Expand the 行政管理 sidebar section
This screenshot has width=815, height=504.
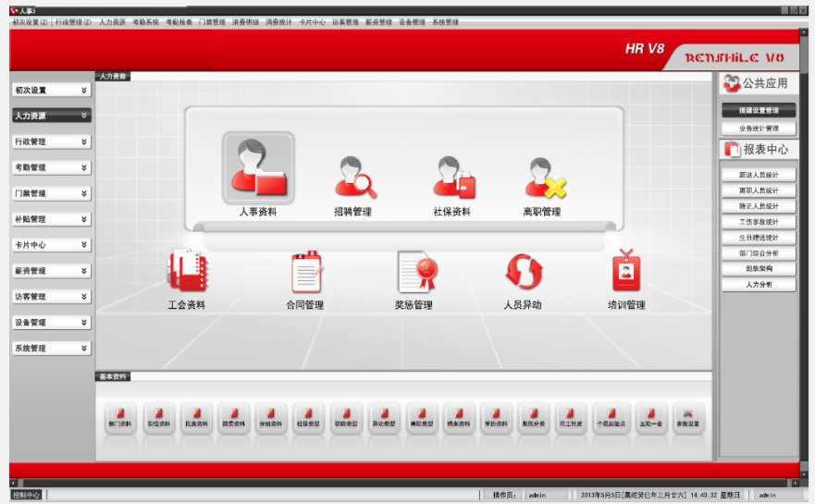click(51, 142)
